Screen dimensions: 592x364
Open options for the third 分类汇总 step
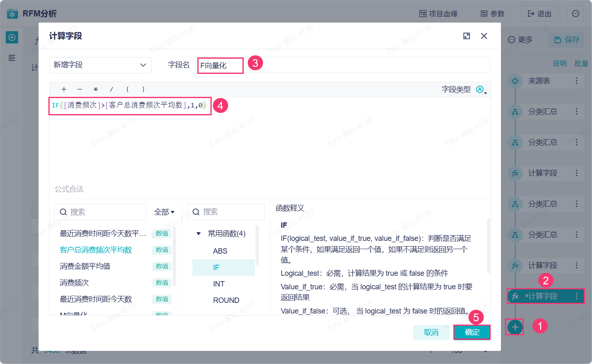576,204
